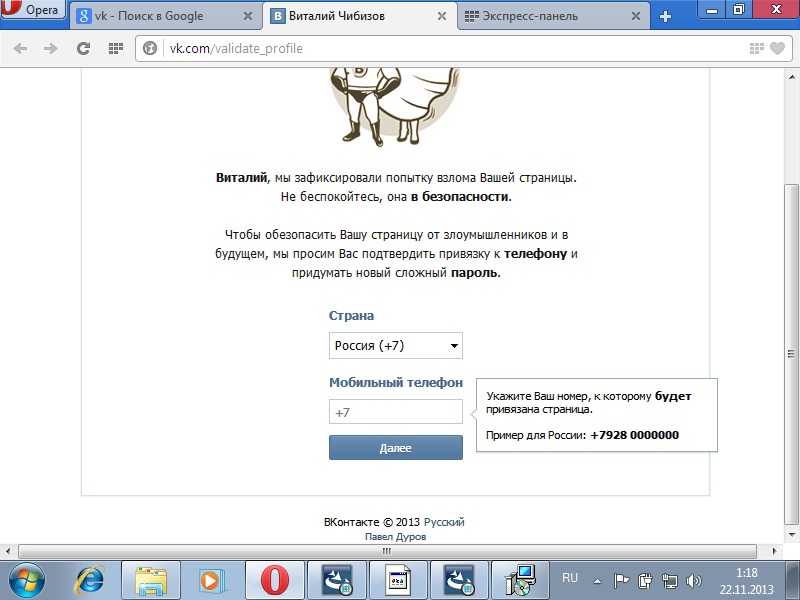The image size is (800, 600).
Task: Minimize the Opera window
Action: tap(712, 9)
